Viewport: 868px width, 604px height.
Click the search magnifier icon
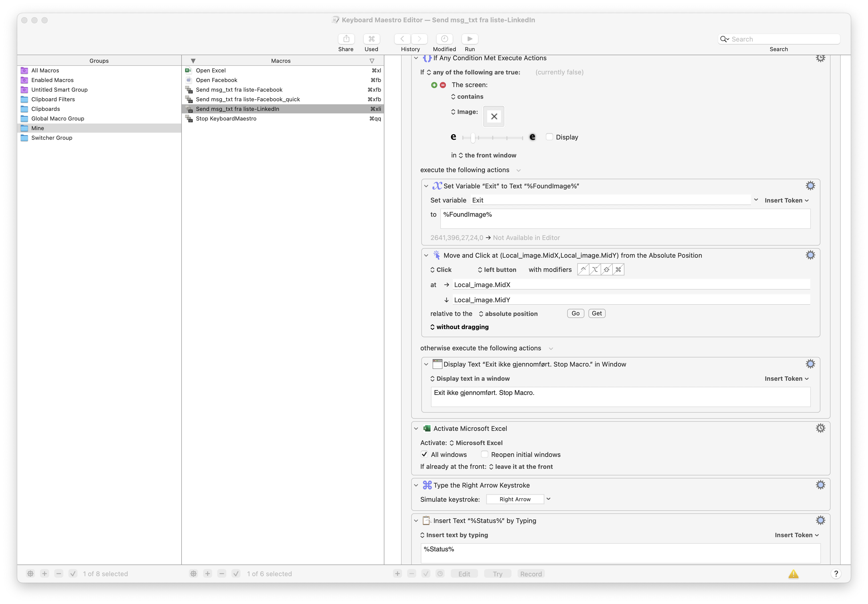(724, 39)
